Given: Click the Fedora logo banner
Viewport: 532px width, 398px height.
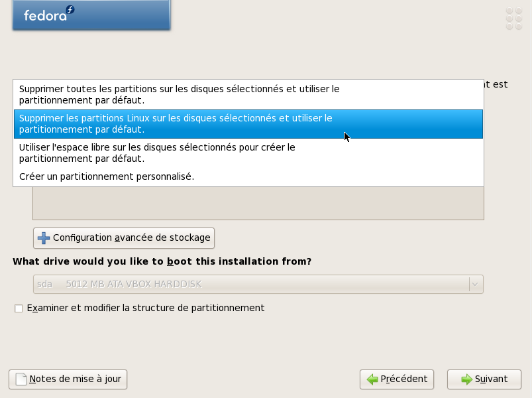Looking at the screenshot, I should [x=91, y=15].
